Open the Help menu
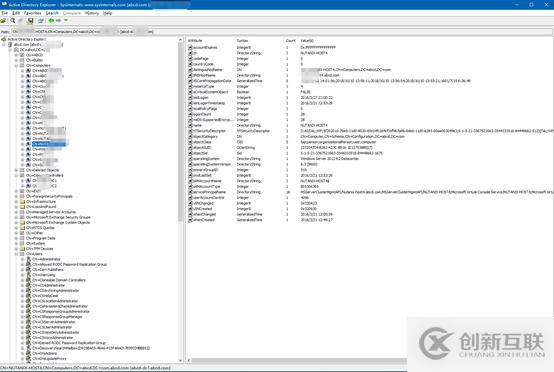 pyautogui.click(x=107, y=13)
